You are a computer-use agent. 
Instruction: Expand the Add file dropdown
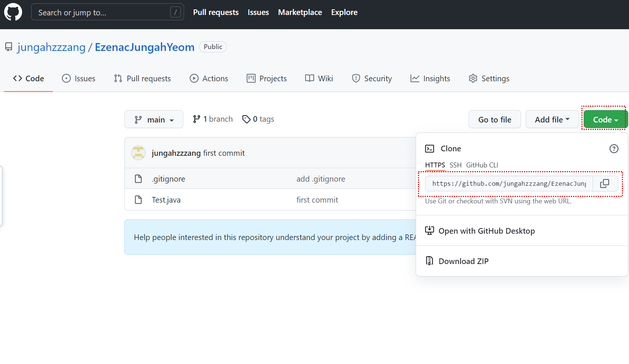(552, 119)
